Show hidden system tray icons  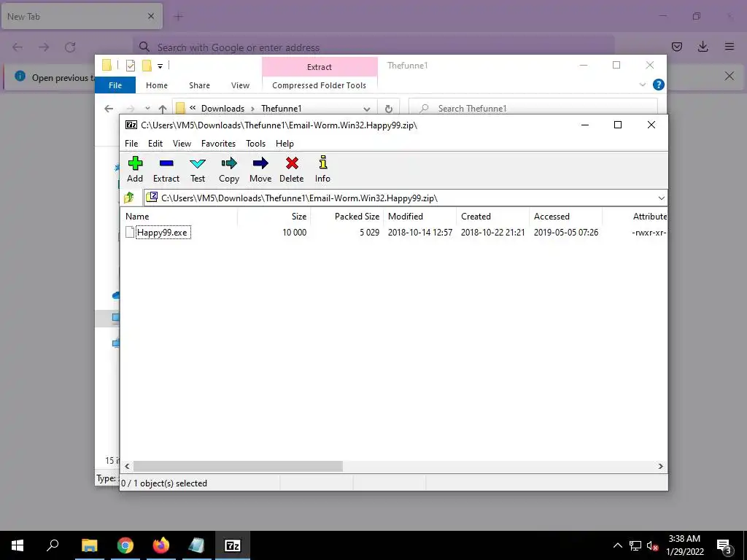pos(617,545)
